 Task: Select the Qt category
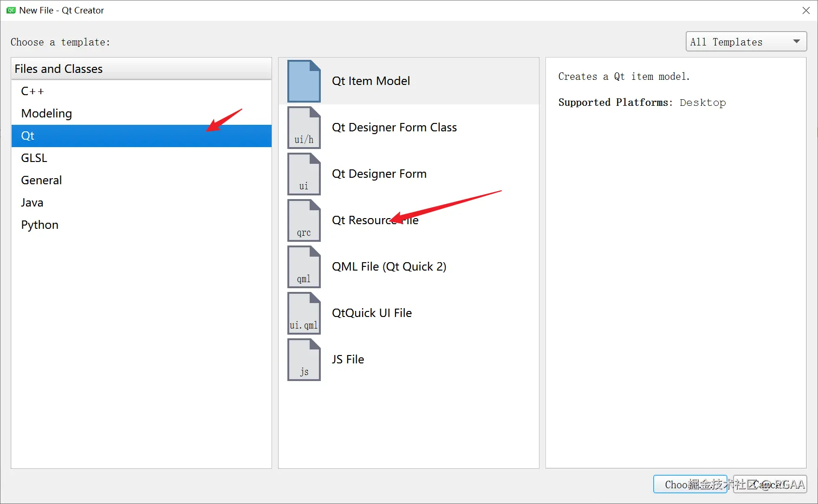pyautogui.click(x=142, y=136)
